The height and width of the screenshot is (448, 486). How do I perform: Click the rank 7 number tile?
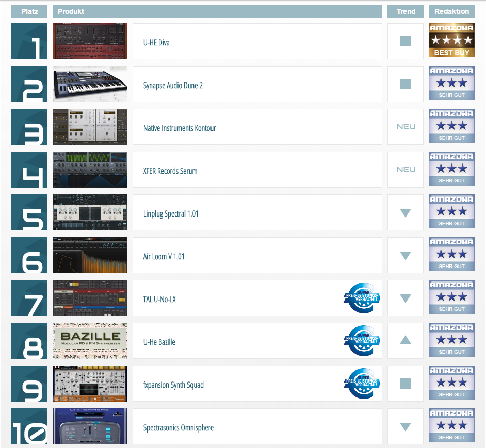pyautogui.click(x=29, y=298)
